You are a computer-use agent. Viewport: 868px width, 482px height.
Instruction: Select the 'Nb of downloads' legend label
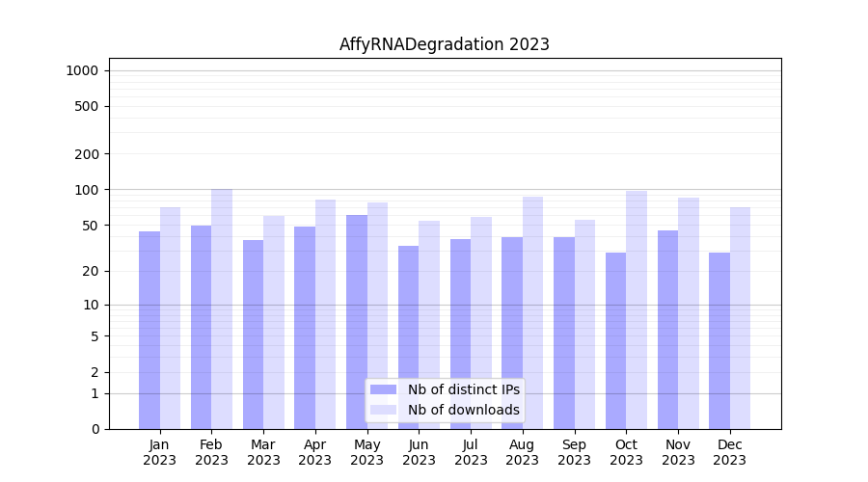point(463,410)
